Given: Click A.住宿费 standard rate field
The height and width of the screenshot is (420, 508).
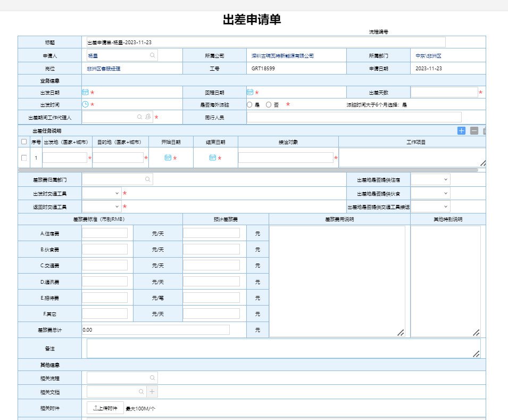Looking at the screenshot, I should click(x=105, y=233).
